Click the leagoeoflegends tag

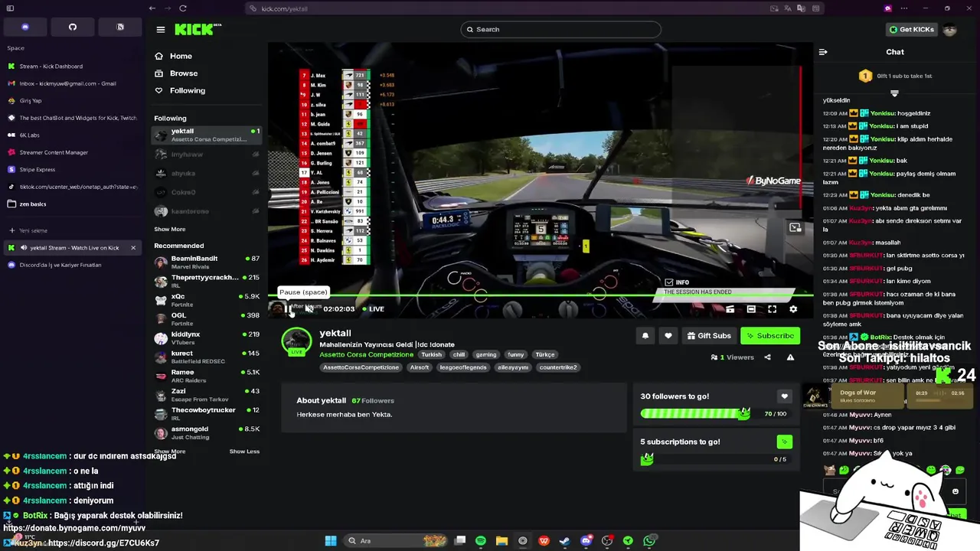(x=463, y=367)
